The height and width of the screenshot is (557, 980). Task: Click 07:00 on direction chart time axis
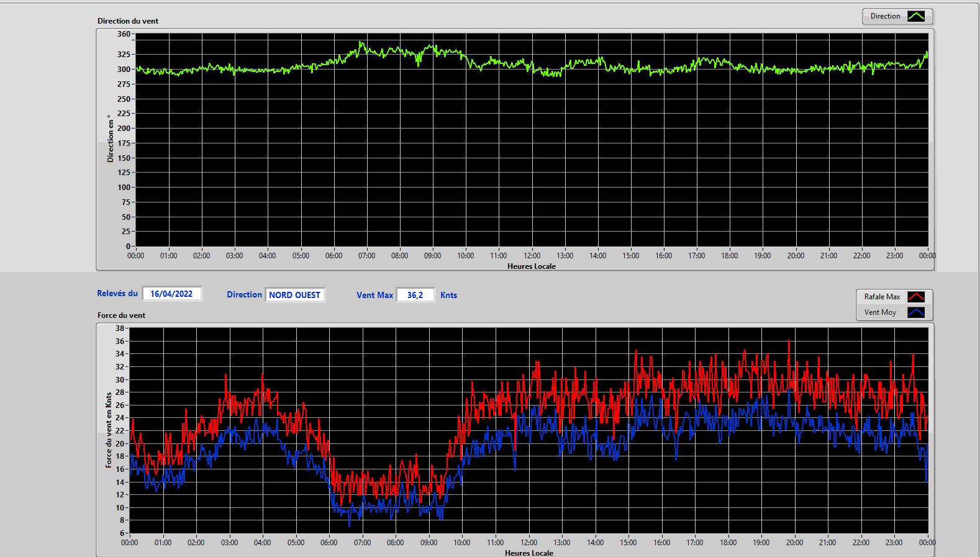click(x=366, y=256)
